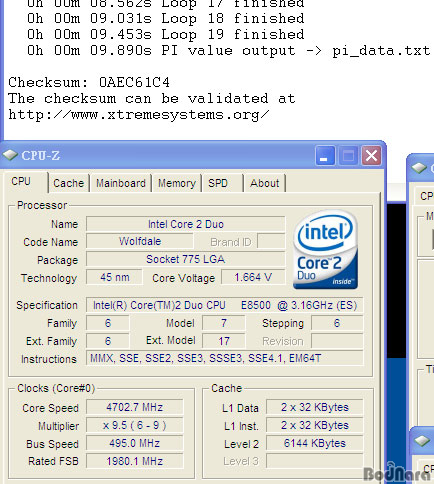Click the Checksum line in Super PI output
This screenshot has width=434, height=484.
click(x=89, y=82)
